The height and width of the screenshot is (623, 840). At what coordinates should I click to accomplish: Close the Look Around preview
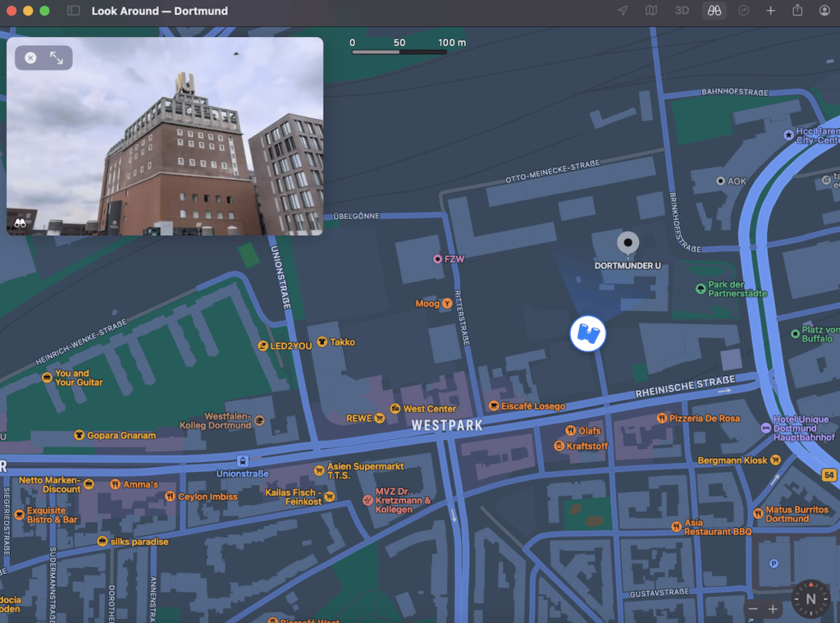point(30,57)
